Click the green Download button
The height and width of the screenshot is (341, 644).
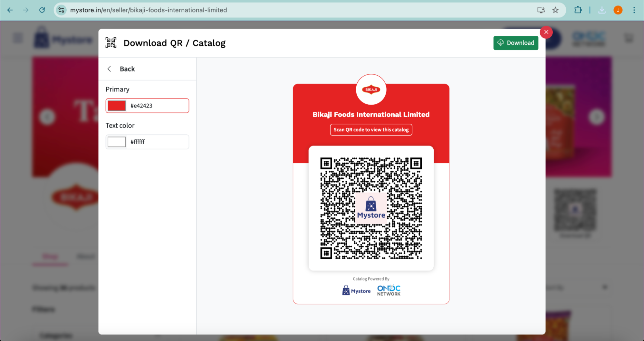click(515, 43)
